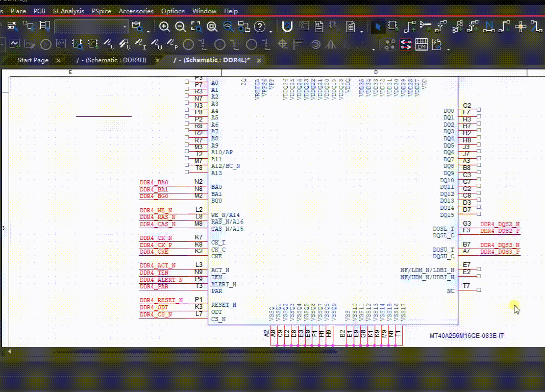Expand the arrow after the help icon
This screenshot has width=545, height=392.
click(x=271, y=31)
